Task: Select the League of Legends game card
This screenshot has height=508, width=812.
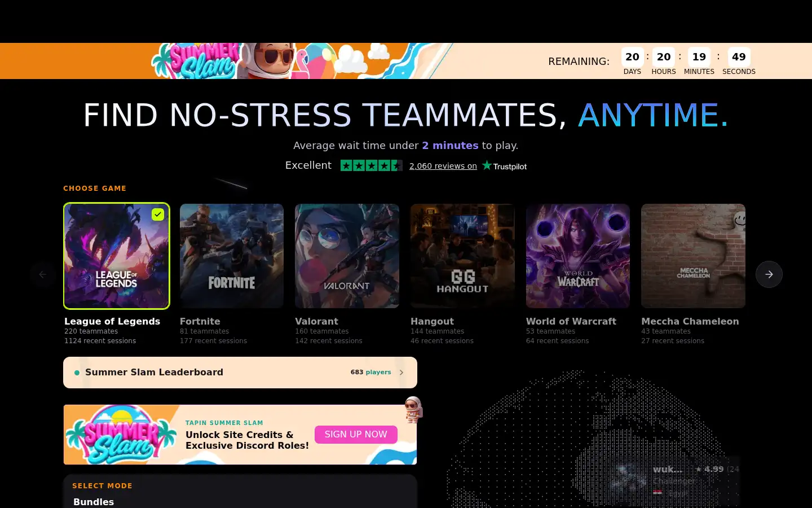Action: click(116, 256)
